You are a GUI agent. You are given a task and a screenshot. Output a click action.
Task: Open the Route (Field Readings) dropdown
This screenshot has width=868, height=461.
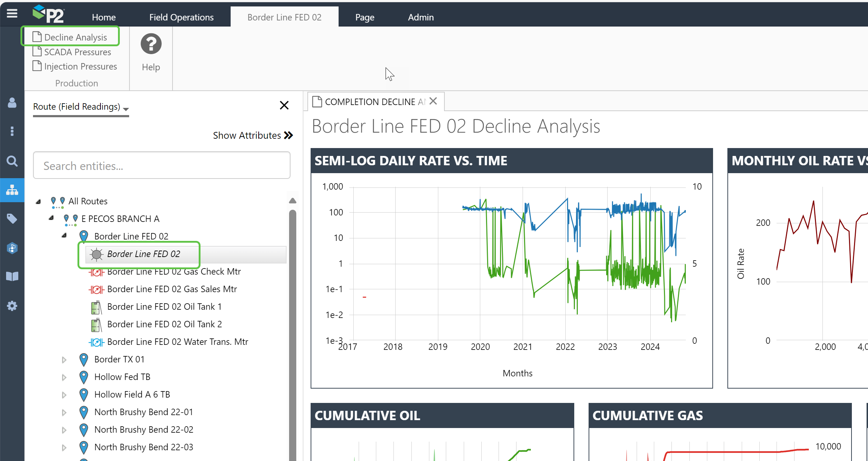(81, 107)
